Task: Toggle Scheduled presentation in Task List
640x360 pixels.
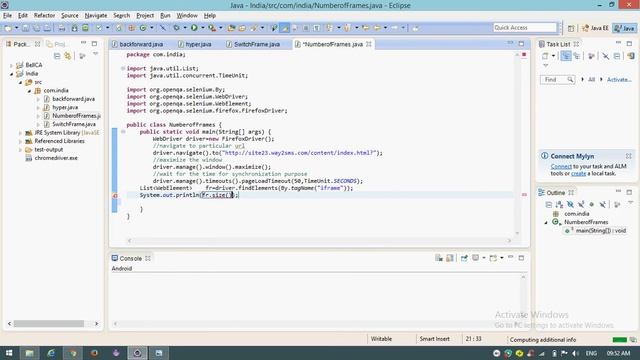Action: click(577, 56)
